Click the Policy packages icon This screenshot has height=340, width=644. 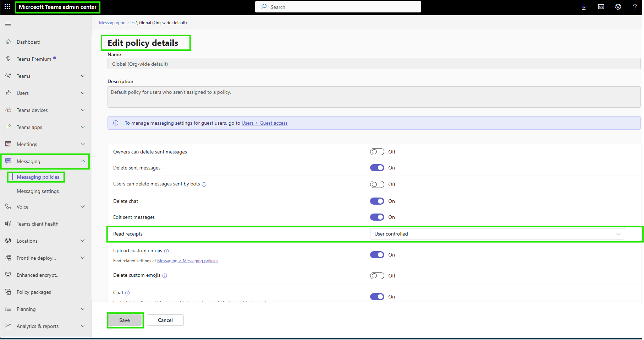point(8,292)
